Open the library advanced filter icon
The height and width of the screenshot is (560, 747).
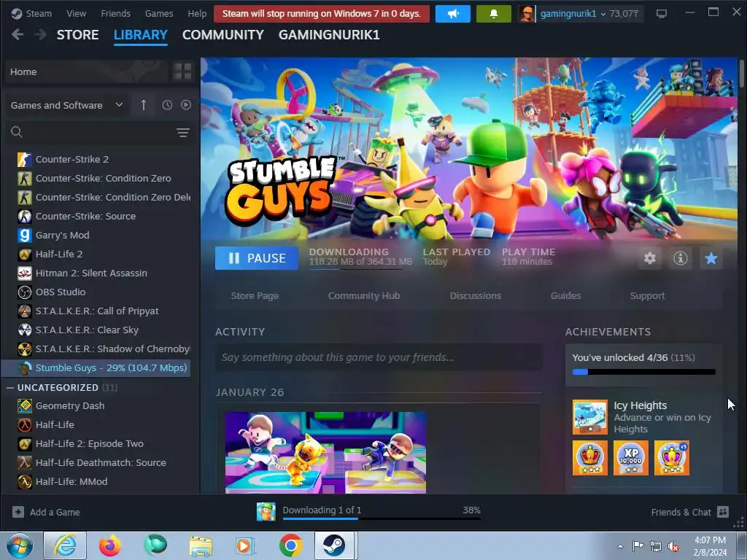point(183,133)
